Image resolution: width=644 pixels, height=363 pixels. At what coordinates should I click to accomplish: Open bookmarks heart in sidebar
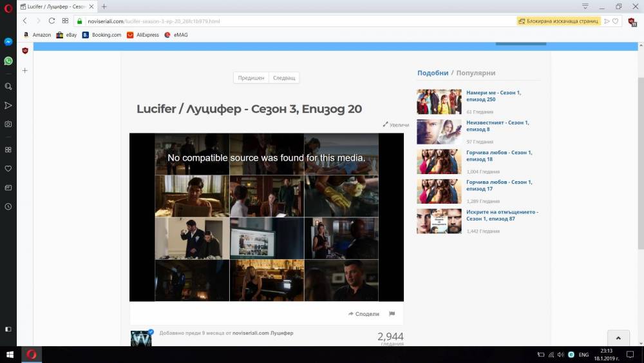[8, 168]
